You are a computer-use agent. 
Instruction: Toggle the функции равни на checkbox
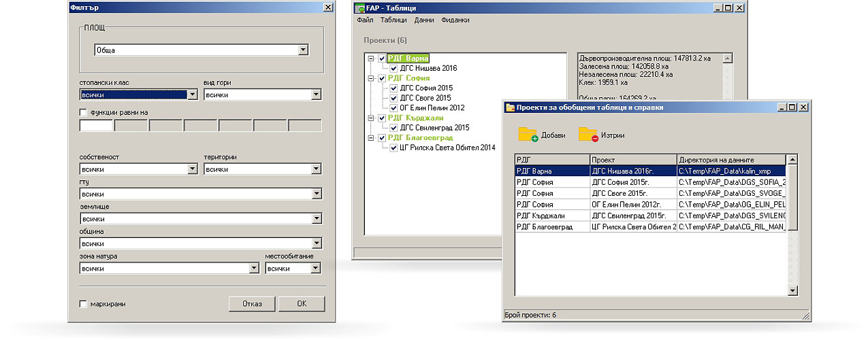point(83,112)
